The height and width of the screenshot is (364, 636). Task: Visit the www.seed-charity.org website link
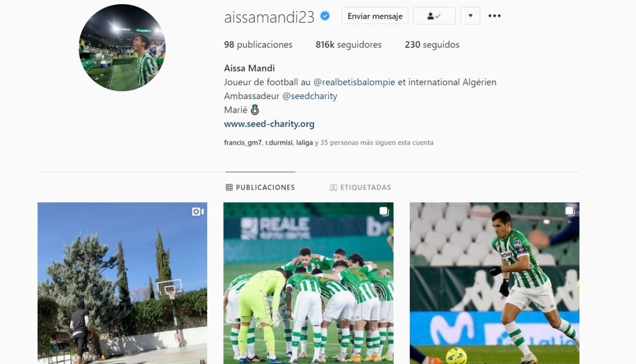point(269,124)
